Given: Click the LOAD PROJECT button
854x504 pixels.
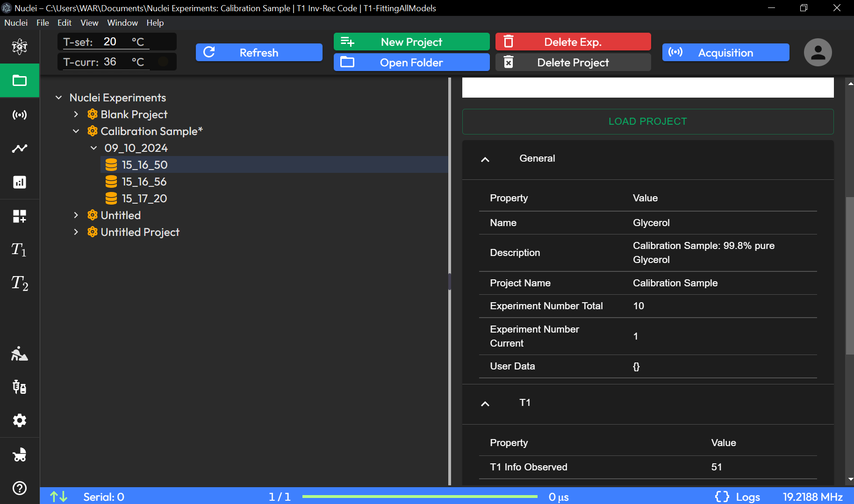Looking at the screenshot, I should [648, 121].
